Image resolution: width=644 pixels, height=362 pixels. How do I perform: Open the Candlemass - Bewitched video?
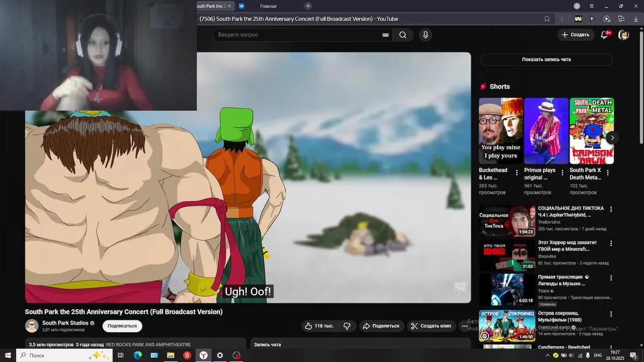564,347
